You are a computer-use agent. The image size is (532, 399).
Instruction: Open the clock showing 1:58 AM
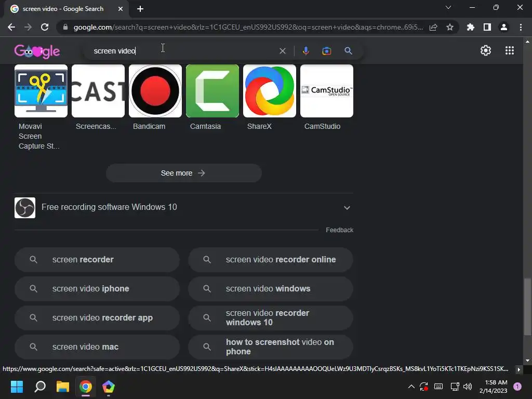pos(493,387)
